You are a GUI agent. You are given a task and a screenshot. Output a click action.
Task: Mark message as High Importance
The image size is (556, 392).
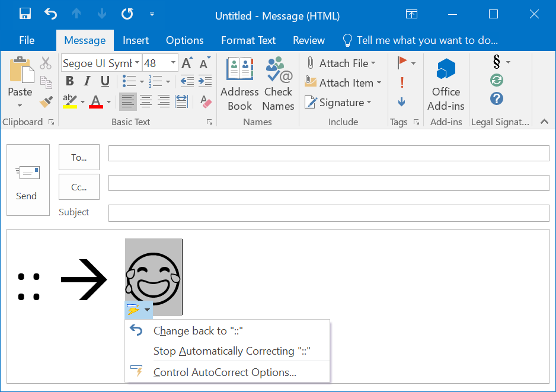pyautogui.click(x=402, y=82)
